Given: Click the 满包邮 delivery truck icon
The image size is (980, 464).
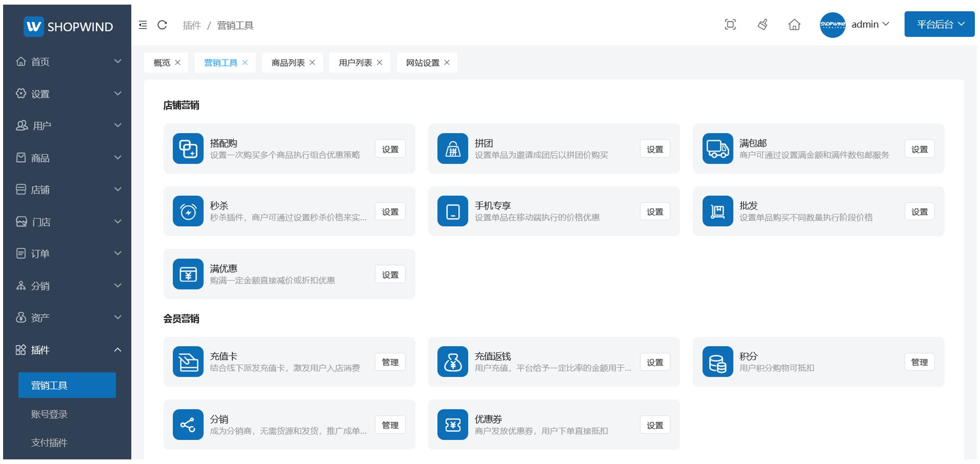Looking at the screenshot, I should tap(717, 149).
